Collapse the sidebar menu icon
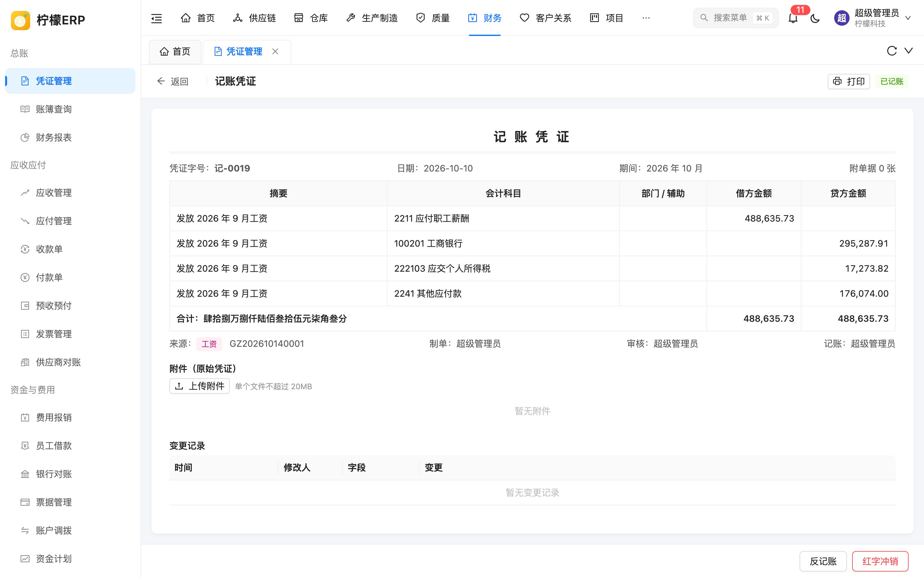924x578 pixels. click(x=157, y=18)
